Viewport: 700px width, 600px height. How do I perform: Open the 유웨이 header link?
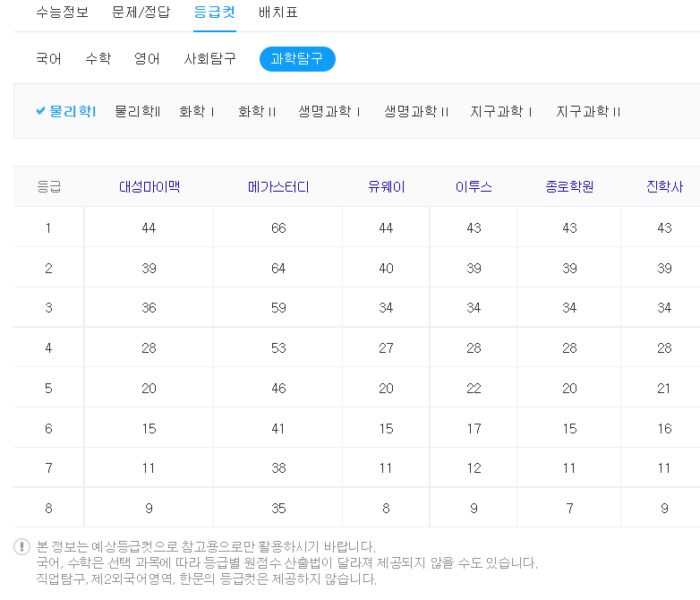[x=386, y=187]
